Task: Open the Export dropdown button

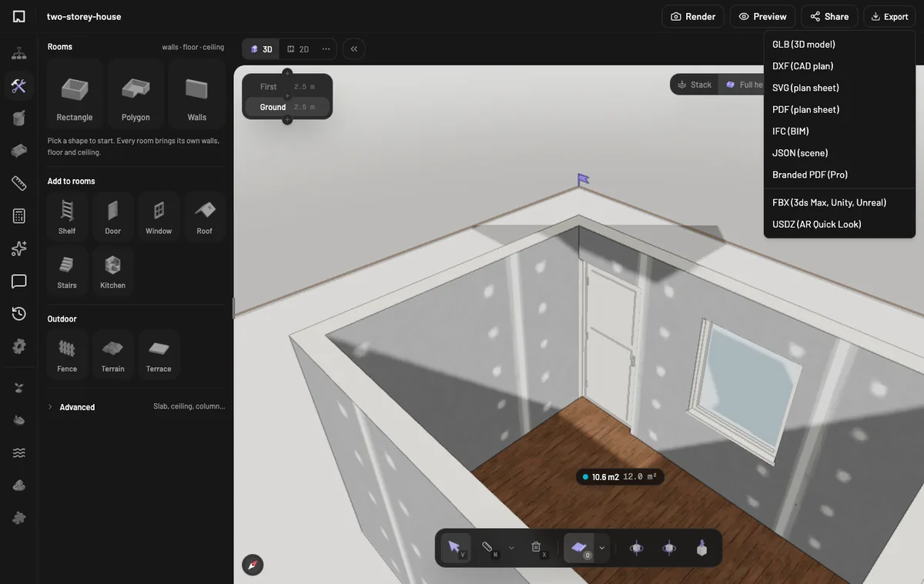Action: 889,16
